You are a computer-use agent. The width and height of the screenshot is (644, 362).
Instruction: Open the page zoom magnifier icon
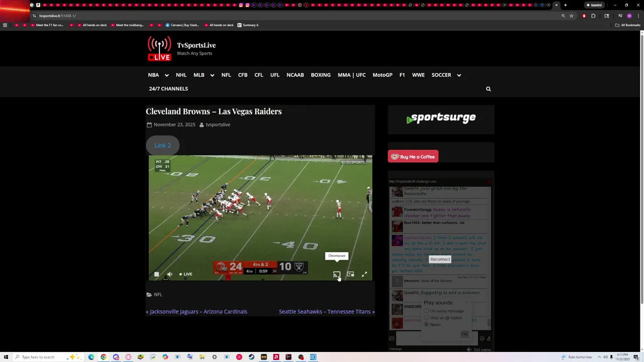(x=563, y=16)
